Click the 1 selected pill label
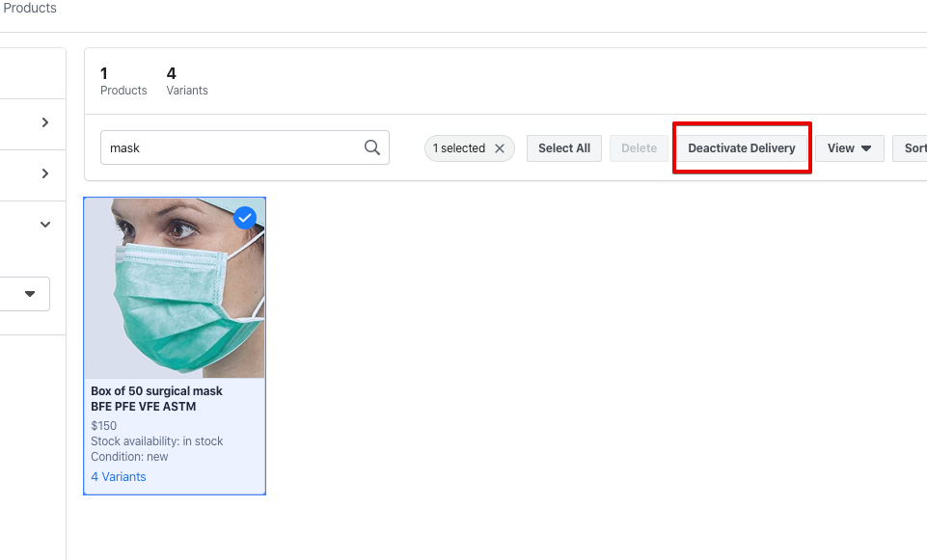The width and height of the screenshot is (927, 560). tap(459, 148)
